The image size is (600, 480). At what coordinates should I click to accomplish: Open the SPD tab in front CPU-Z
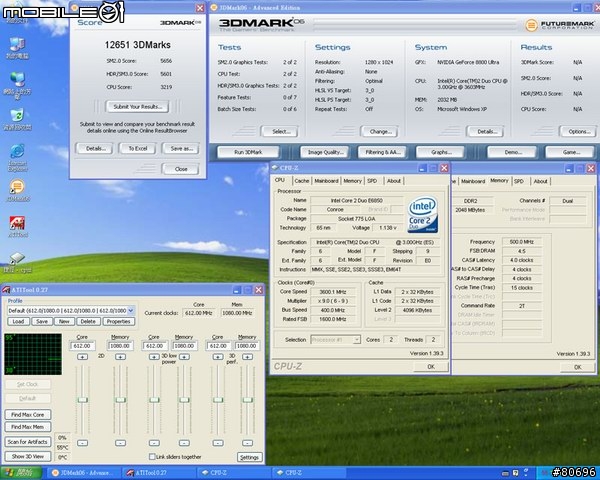click(372, 181)
